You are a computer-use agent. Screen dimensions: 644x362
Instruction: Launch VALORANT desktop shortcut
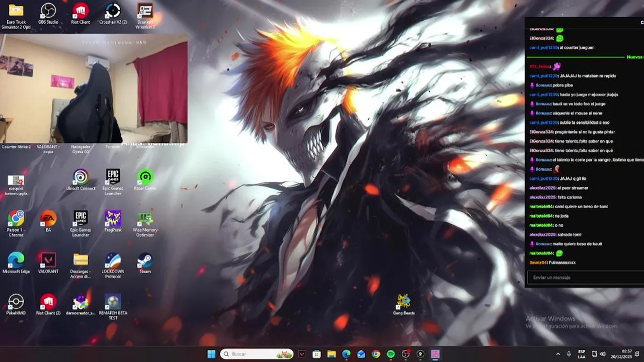point(48,263)
